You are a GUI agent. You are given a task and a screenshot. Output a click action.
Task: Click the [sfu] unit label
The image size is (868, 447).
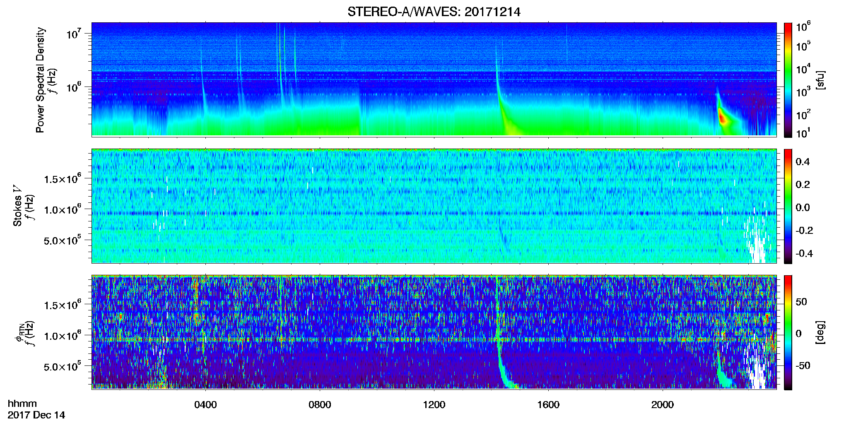coord(820,80)
